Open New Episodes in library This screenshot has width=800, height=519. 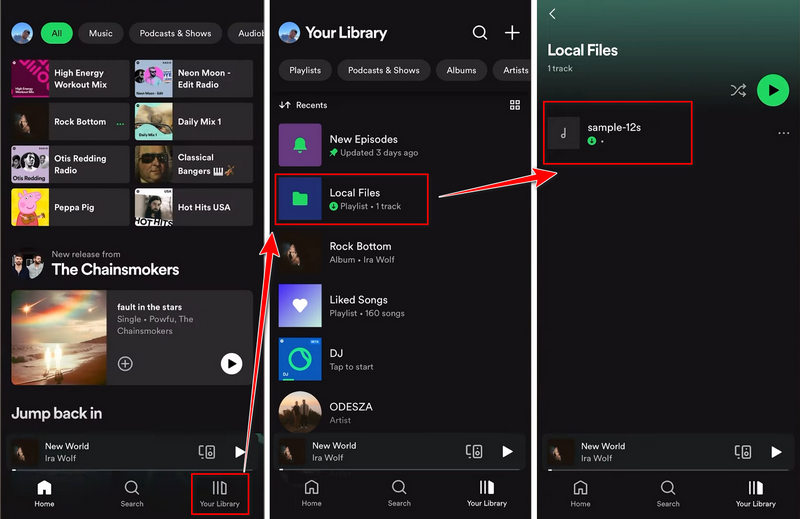(x=400, y=145)
